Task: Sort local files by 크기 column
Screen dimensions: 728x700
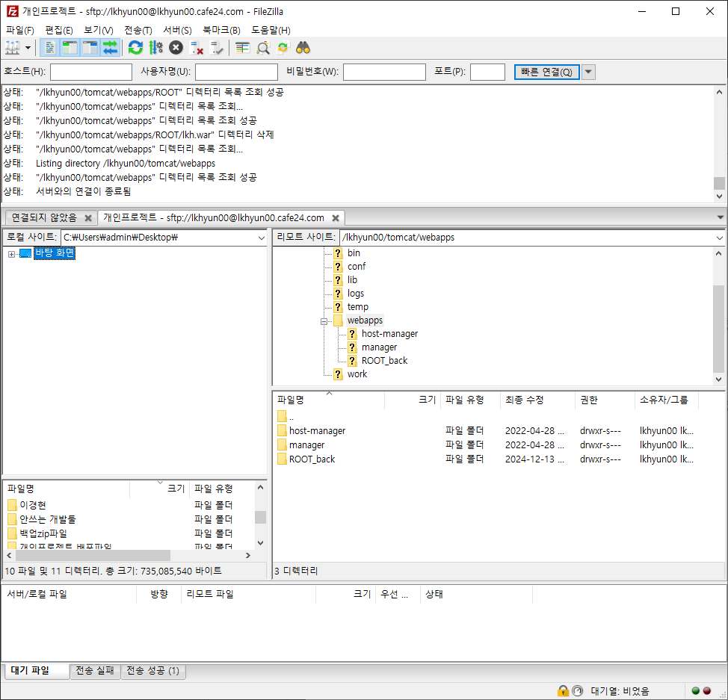Action: [160, 489]
